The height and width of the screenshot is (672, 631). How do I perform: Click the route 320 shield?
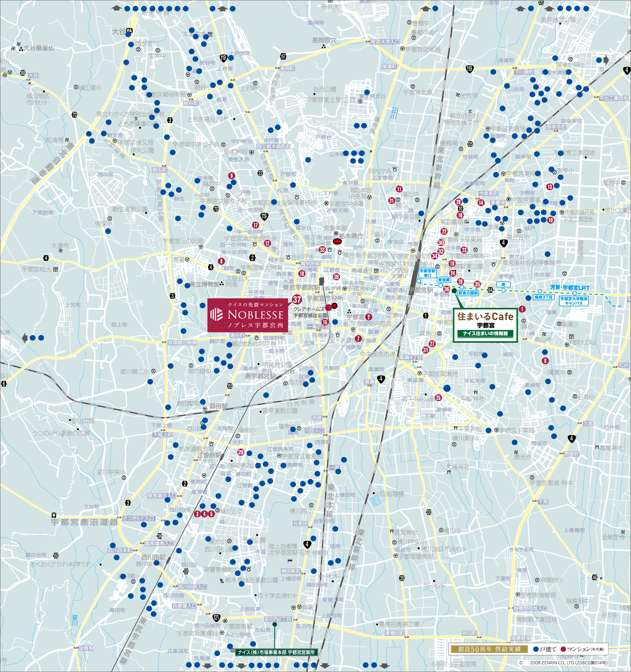point(429,512)
